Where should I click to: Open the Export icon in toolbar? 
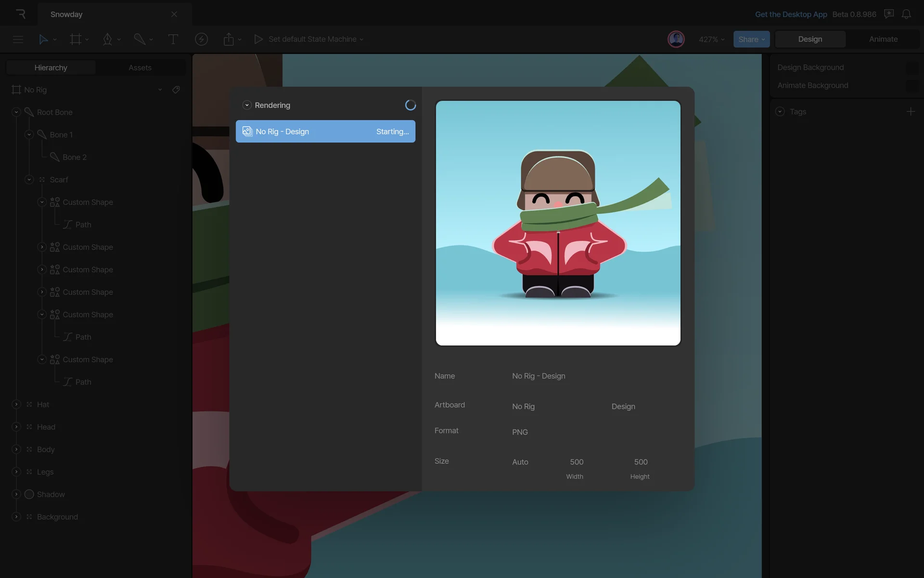pos(229,39)
